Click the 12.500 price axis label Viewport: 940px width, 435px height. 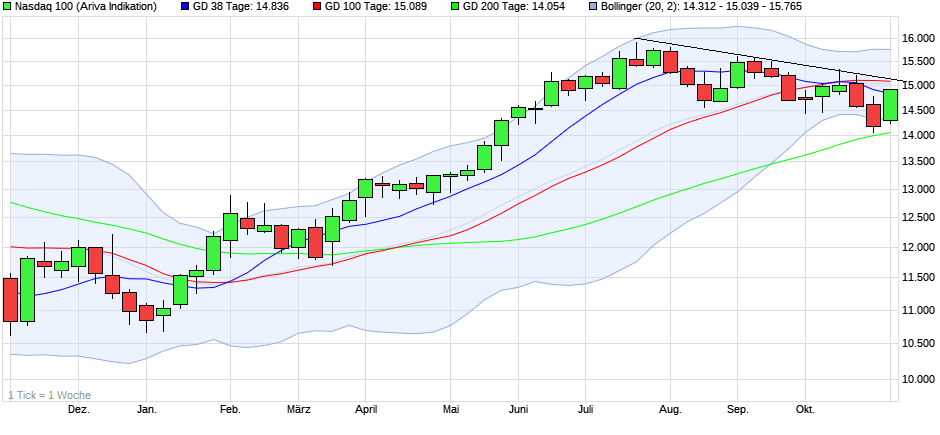[919, 218]
